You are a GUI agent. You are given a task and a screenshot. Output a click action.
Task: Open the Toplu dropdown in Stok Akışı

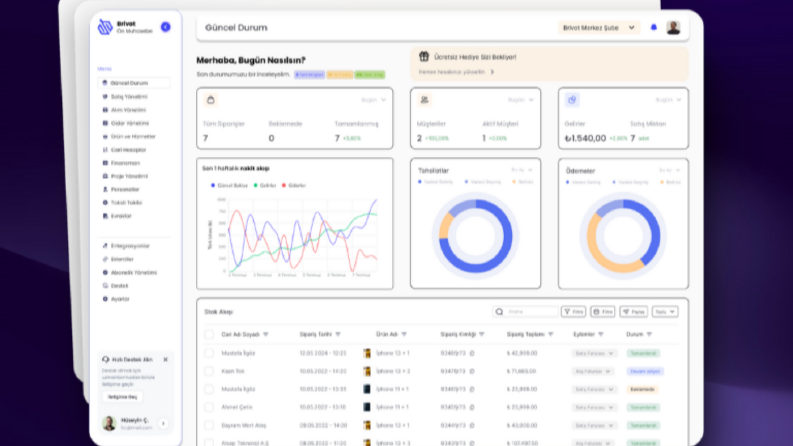pyautogui.click(x=665, y=312)
